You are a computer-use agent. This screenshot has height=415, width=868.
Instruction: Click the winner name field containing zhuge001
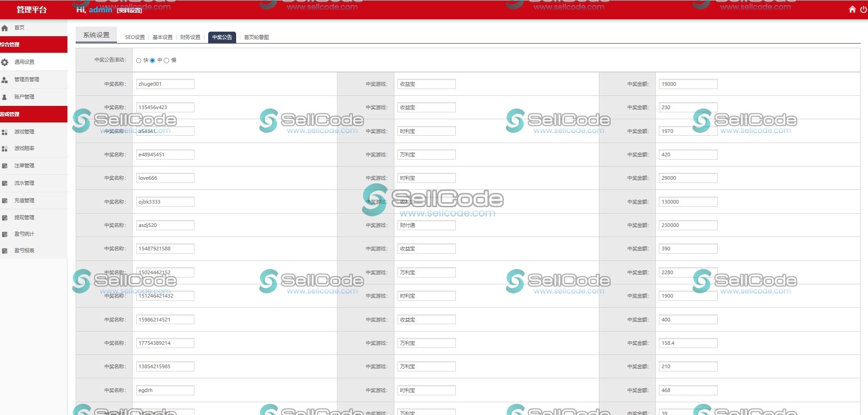click(x=165, y=84)
